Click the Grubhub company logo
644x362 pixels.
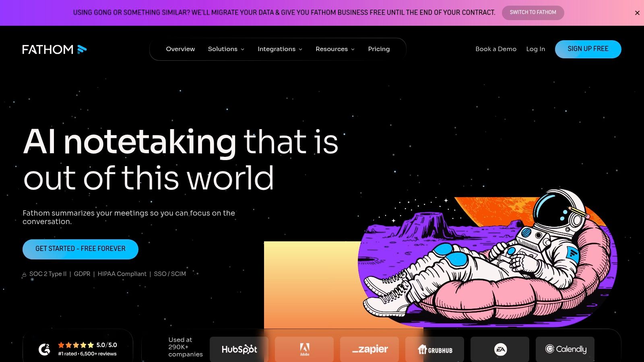435,349
